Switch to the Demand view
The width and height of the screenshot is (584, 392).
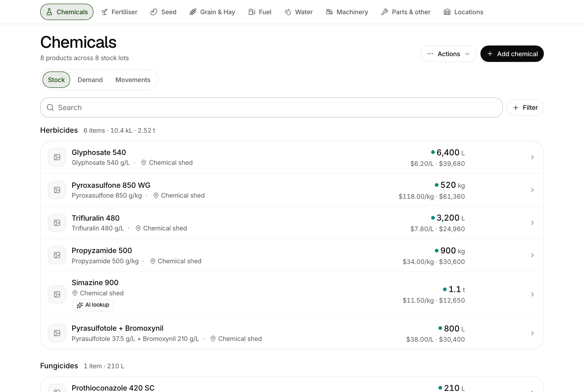pos(90,80)
